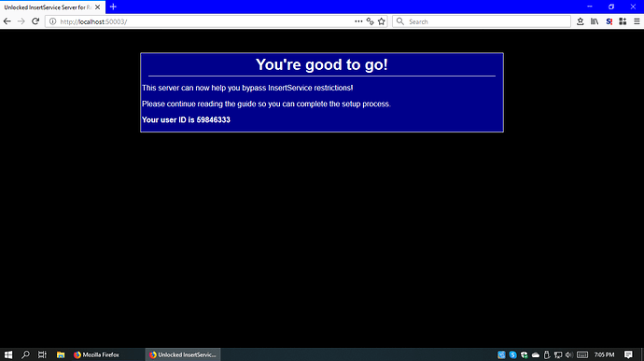This screenshot has width=644, height=361.
Task: Open the downloads/bookmarks tray icon
Action: click(581, 21)
